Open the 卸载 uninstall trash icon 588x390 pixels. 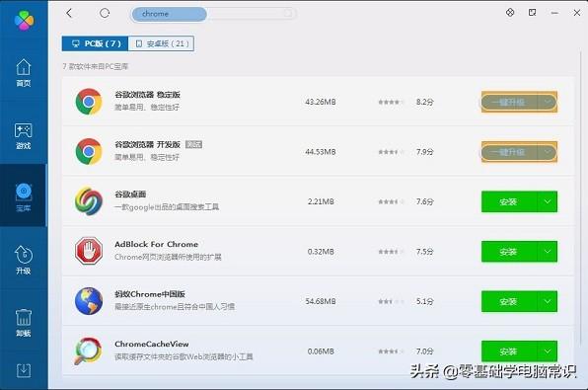click(x=24, y=323)
